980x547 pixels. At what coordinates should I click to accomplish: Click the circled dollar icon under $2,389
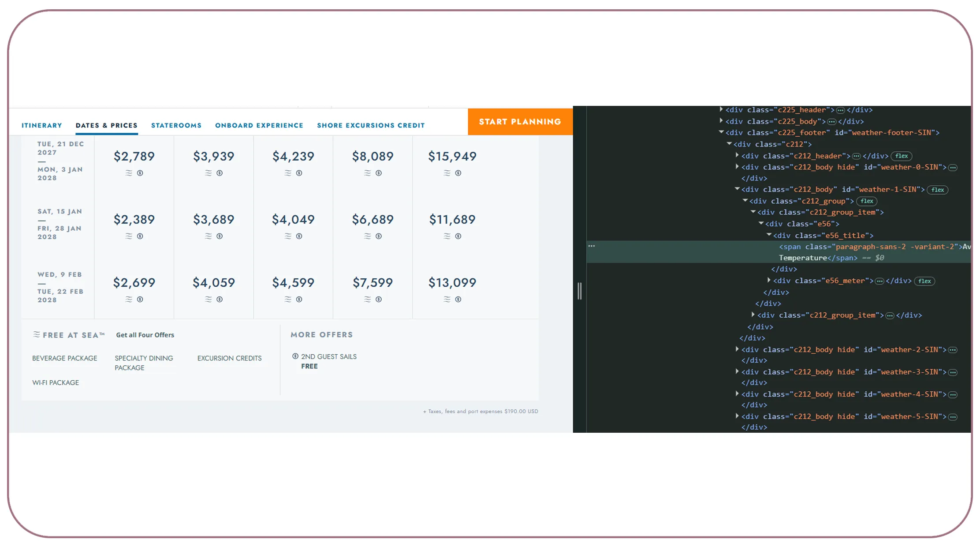tap(140, 236)
